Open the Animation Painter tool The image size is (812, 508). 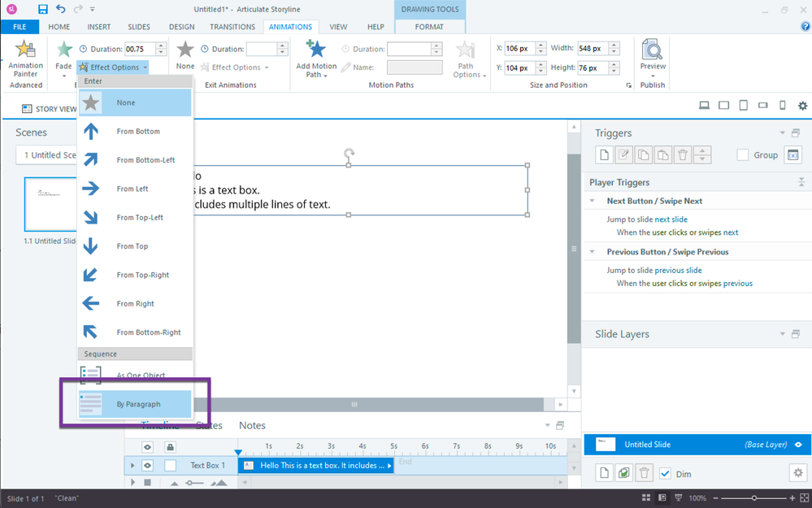click(25, 59)
